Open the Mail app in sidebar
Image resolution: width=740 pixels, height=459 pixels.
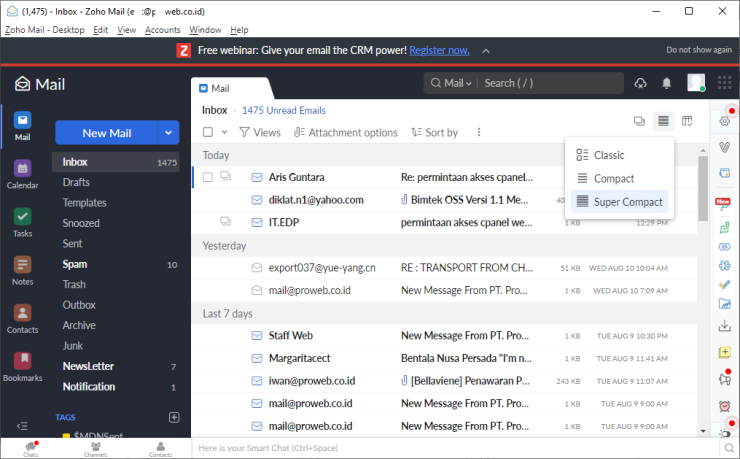pos(22,126)
